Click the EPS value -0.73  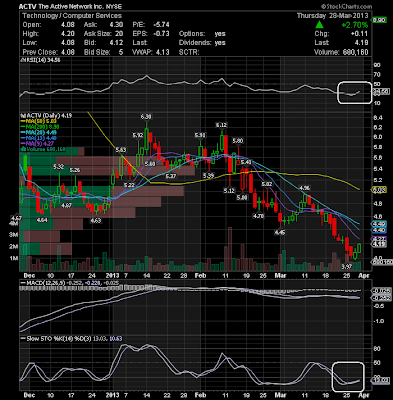[x=161, y=34]
